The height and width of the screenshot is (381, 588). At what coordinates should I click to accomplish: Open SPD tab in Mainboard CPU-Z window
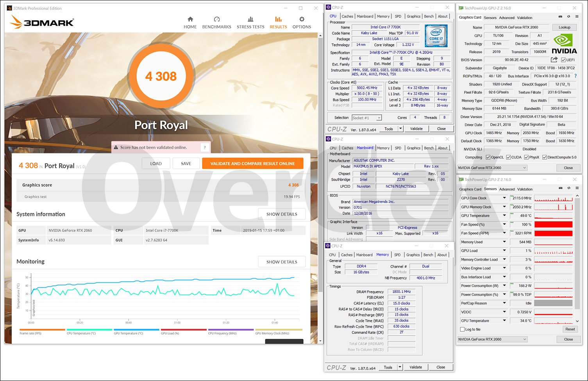[398, 148]
